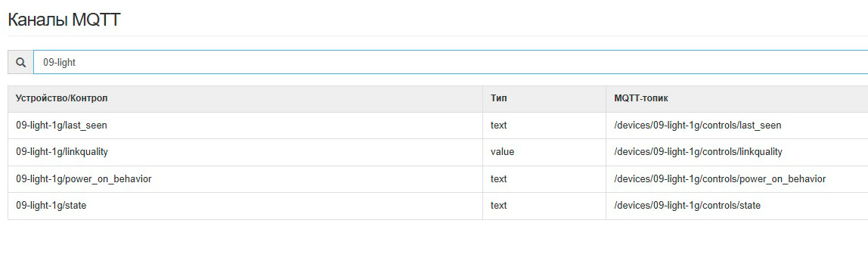The width and height of the screenshot is (868, 279).
Task: Click the text type cell for last_seen
Action: tap(544, 126)
